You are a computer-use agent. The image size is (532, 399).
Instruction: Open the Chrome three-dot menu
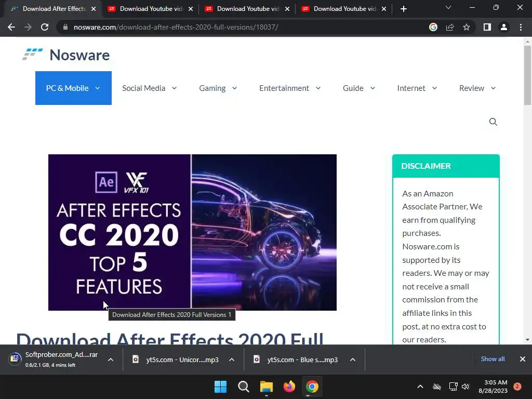[521, 27]
